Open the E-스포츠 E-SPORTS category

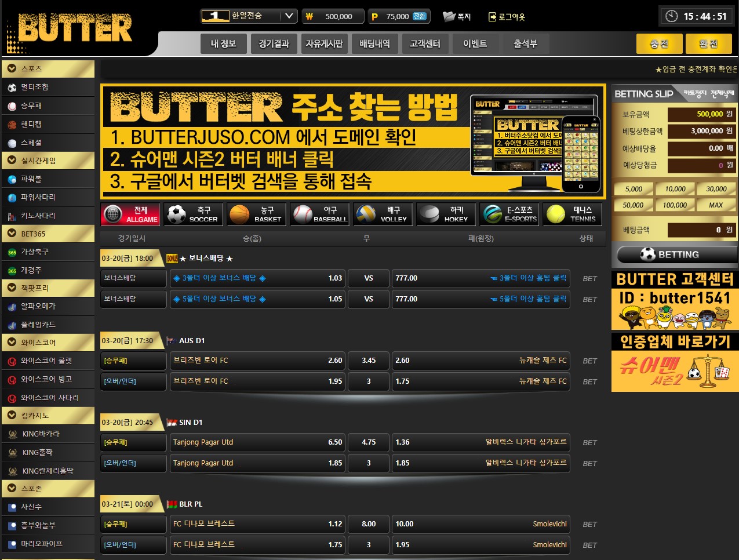pyautogui.click(x=509, y=214)
